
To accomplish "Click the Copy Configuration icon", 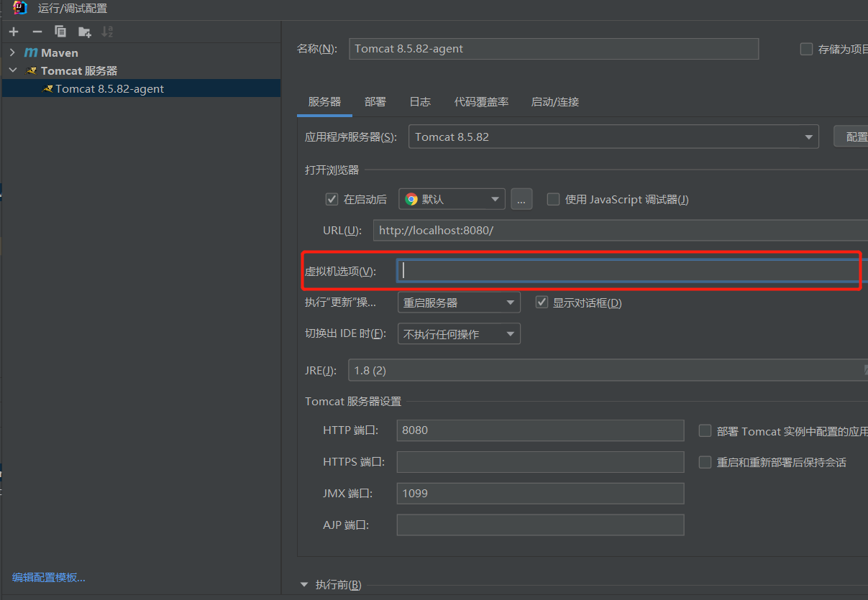I will (60, 32).
